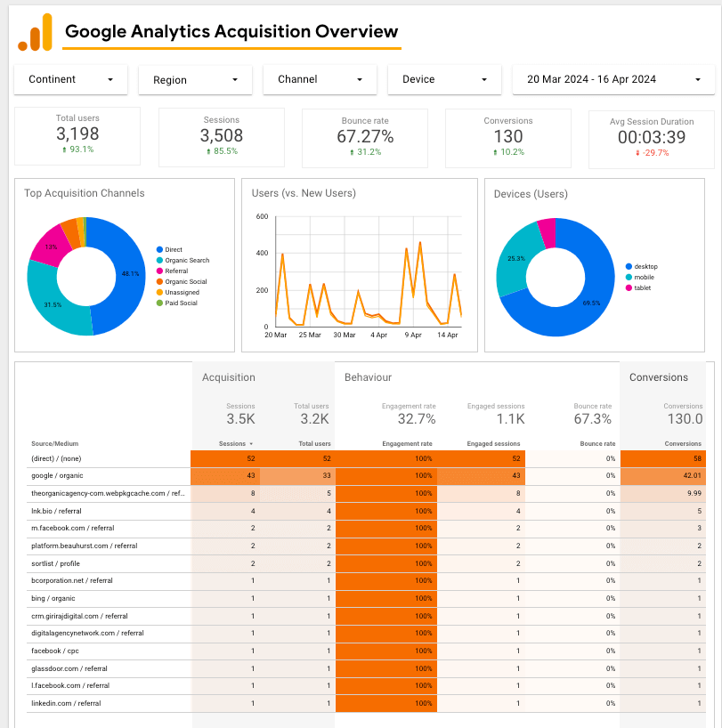Viewport: 722px width, 728px height.
Task: Click the Acquisition summary Sessions value 3.5K
Action: 240,419
